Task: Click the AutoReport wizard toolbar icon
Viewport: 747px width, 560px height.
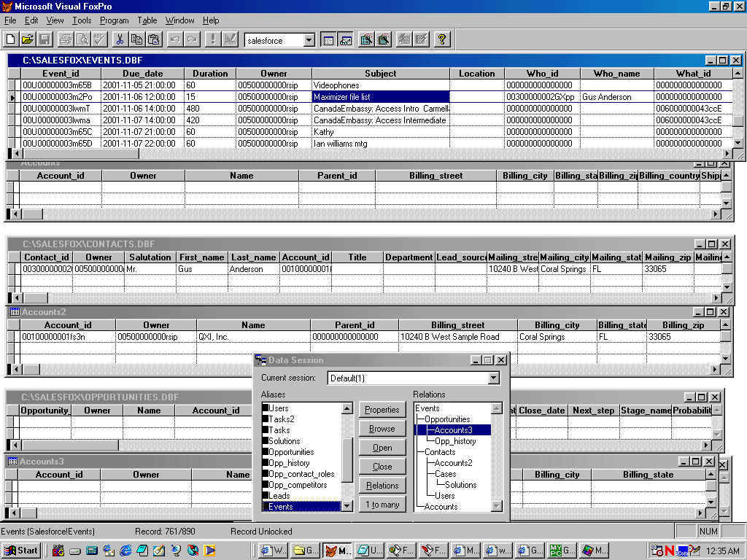Action: pyautogui.click(x=421, y=39)
